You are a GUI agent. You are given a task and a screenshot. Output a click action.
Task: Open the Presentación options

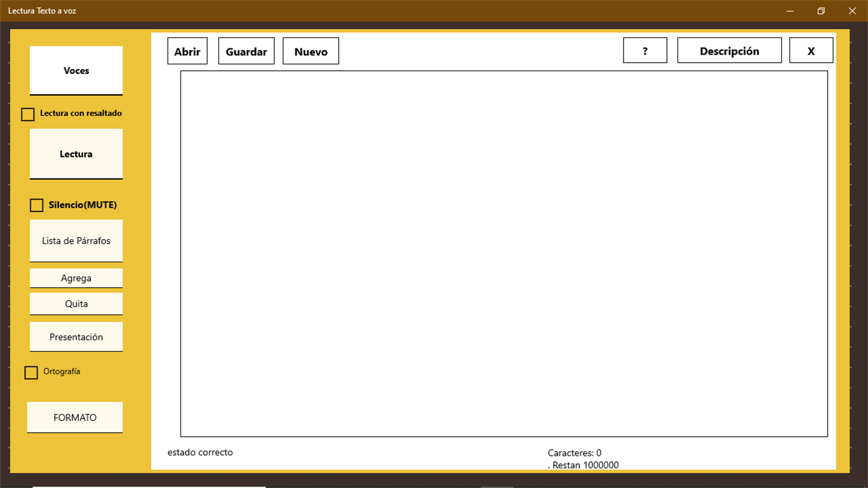(76, 336)
